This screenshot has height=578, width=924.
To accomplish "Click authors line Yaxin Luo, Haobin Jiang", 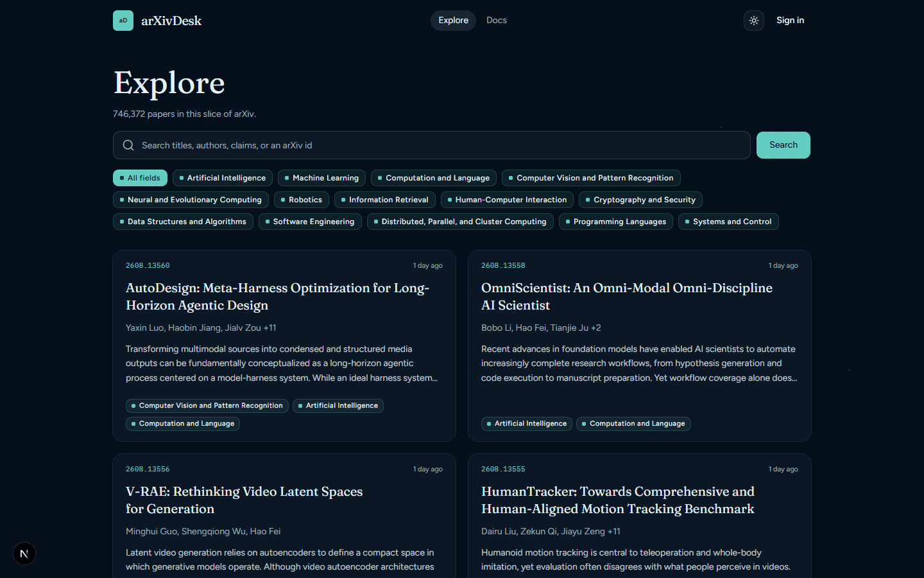I will coord(201,328).
